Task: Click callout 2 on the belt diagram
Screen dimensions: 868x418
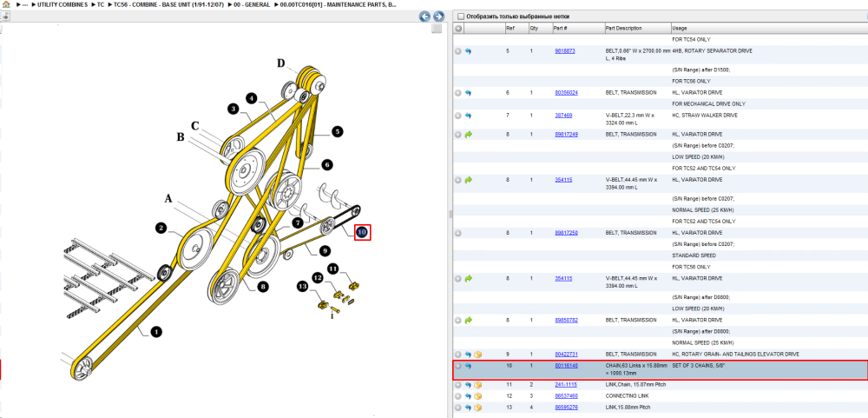Action: pyautogui.click(x=161, y=228)
